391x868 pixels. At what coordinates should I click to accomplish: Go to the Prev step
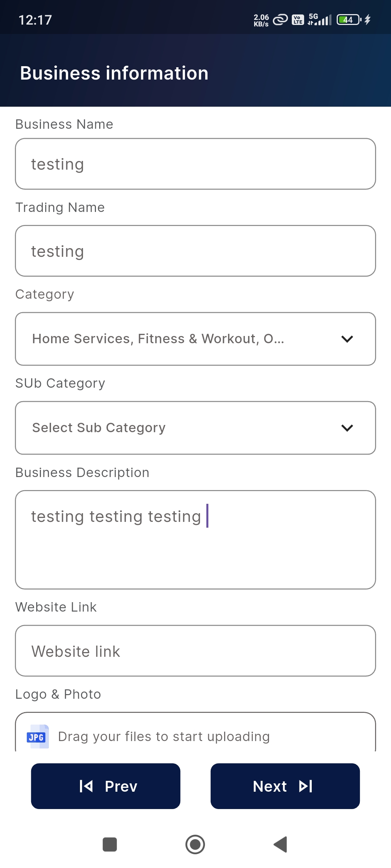[x=106, y=786]
